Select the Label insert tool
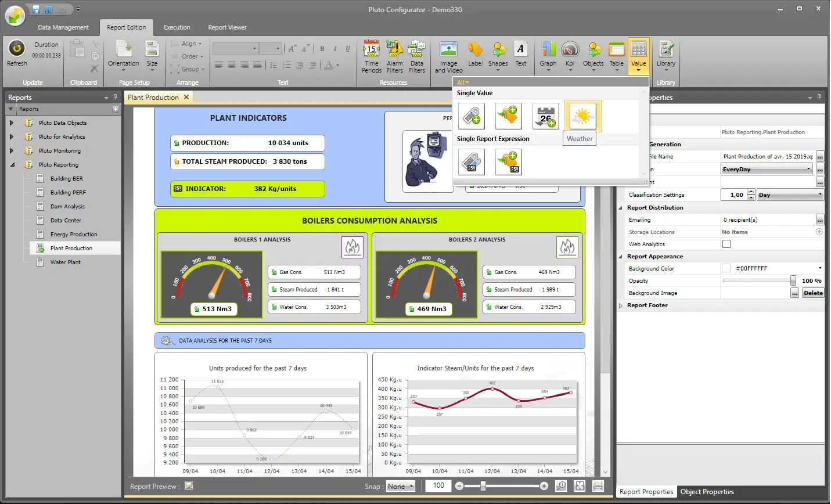Viewport: 831px width, 504px height. [x=476, y=54]
